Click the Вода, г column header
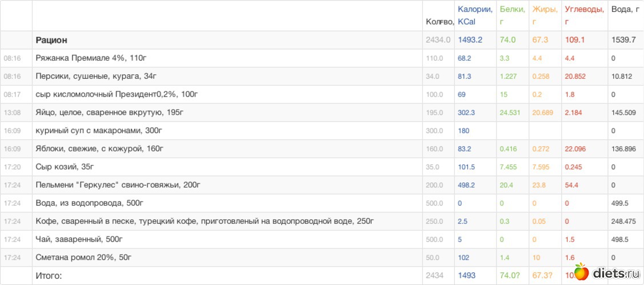644x285 pixels. click(x=625, y=10)
